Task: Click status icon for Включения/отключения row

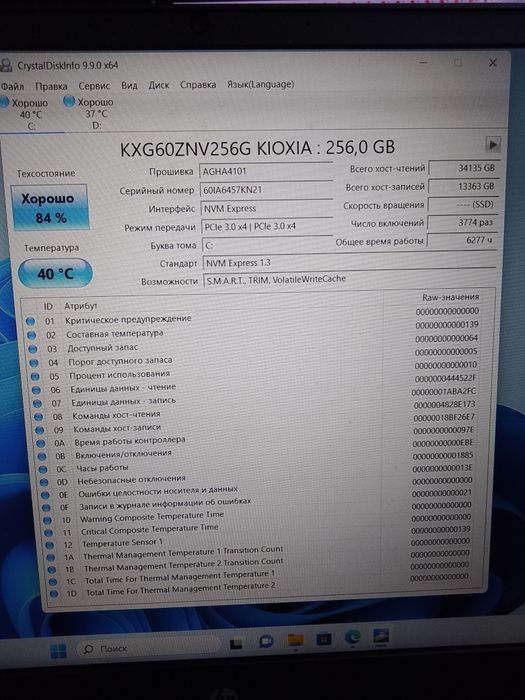Action: [x=42, y=456]
